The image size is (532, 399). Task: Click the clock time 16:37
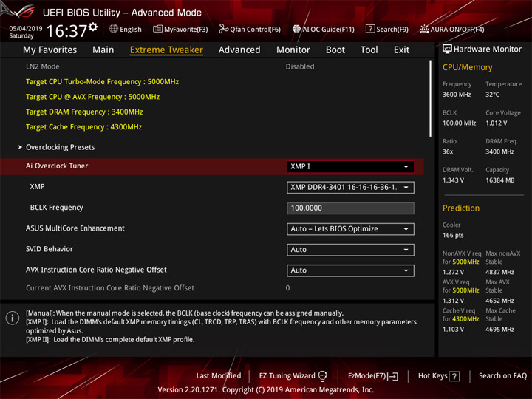(x=66, y=31)
